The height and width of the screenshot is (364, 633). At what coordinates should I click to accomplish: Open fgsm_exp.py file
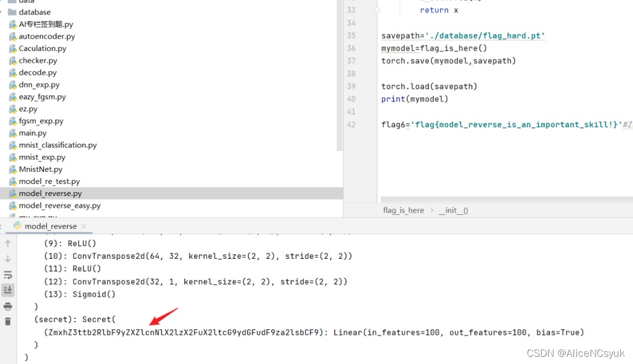pyautogui.click(x=41, y=121)
